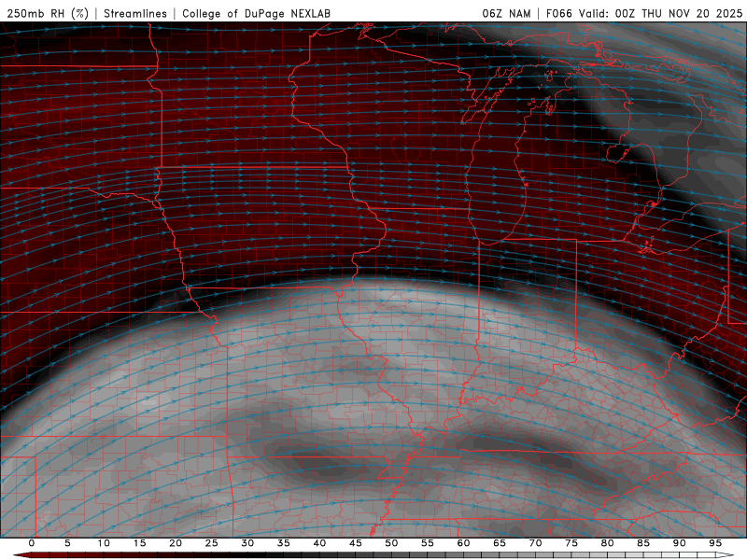Click the "50" label on the color scale
This screenshot has width=747, height=560.
(x=391, y=543)
